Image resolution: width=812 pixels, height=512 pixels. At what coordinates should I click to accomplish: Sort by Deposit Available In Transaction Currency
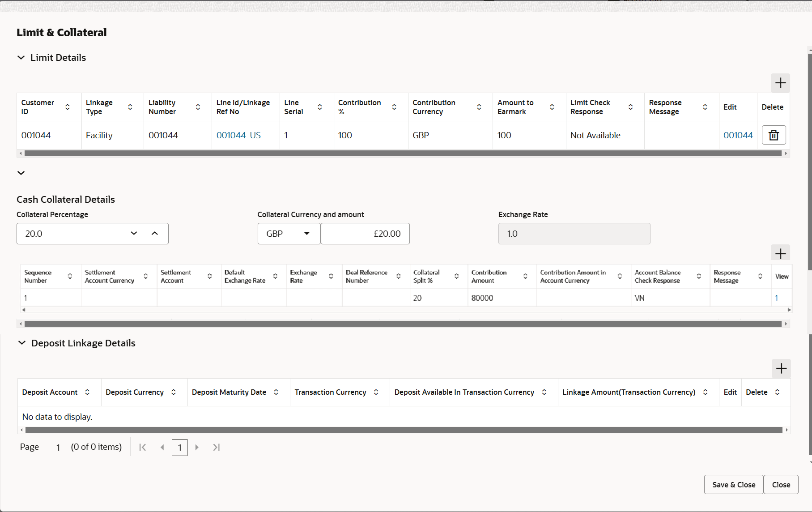pos(544,392)
